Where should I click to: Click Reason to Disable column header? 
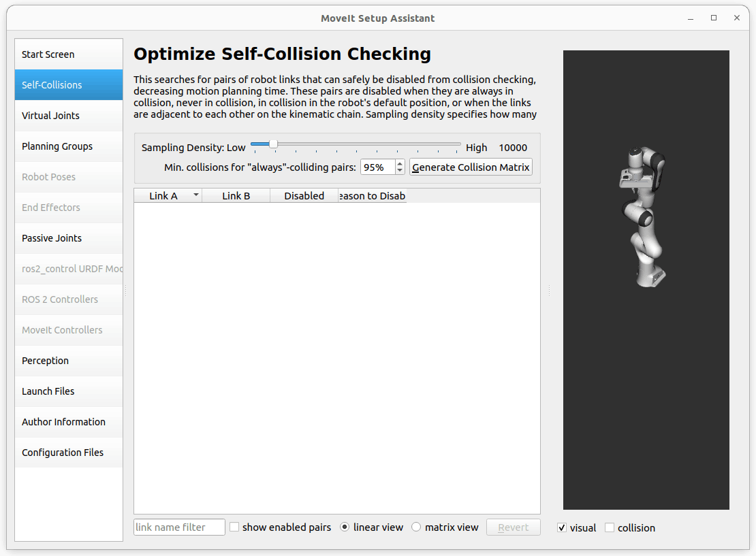(x=373, y=195)
